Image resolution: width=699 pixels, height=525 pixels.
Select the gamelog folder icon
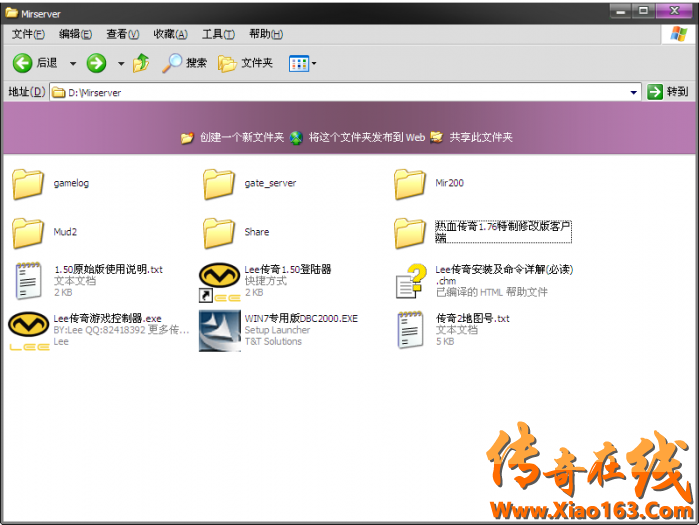(28, 184)
